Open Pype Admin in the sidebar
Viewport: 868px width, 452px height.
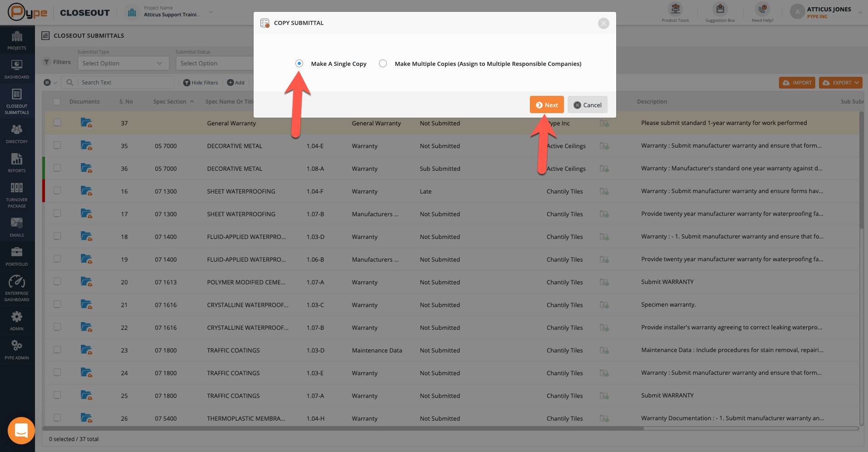tap(17, 350)
